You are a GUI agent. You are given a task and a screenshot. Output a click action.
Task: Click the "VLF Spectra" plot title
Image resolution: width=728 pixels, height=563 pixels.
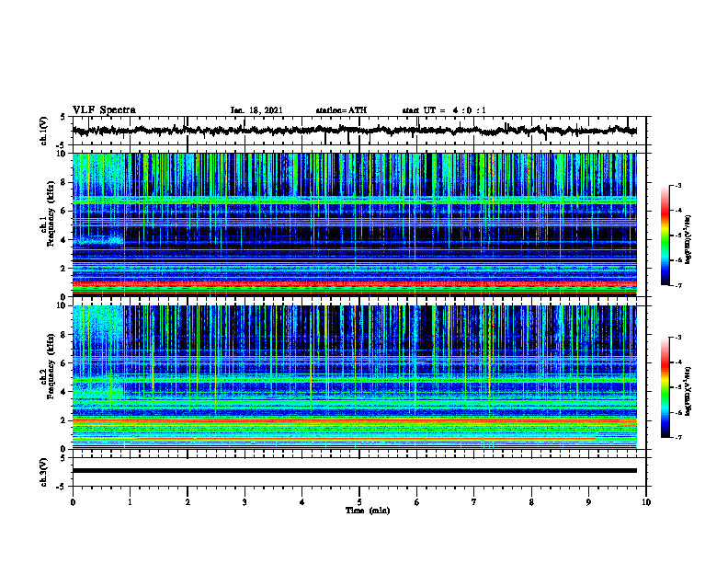click(x=104, y=110)
